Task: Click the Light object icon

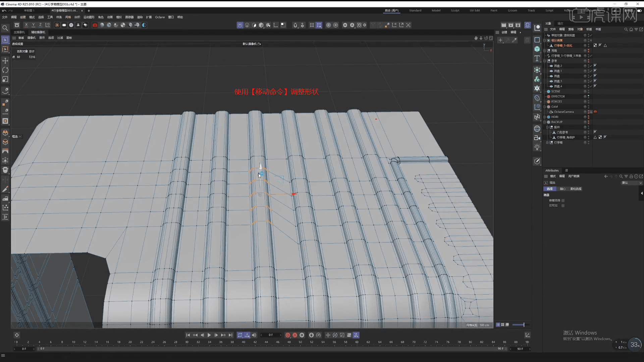Action: [x=537, y=147]
